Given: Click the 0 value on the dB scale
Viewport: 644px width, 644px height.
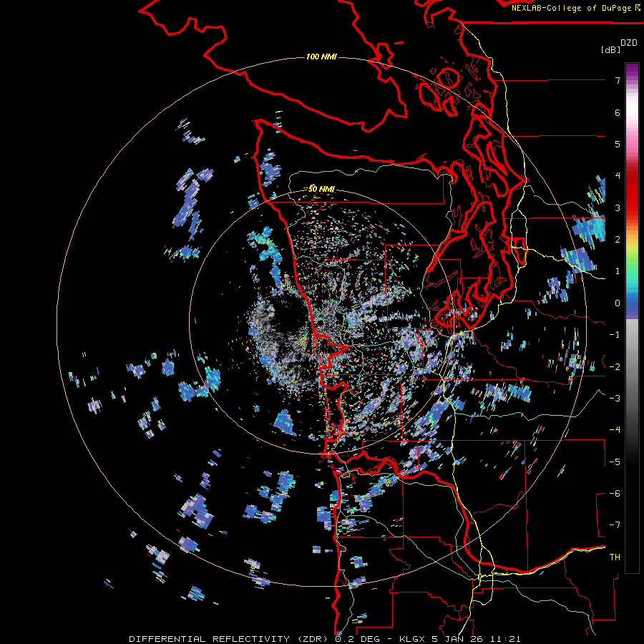Looking at the screenshot, I should coord(618,303).
